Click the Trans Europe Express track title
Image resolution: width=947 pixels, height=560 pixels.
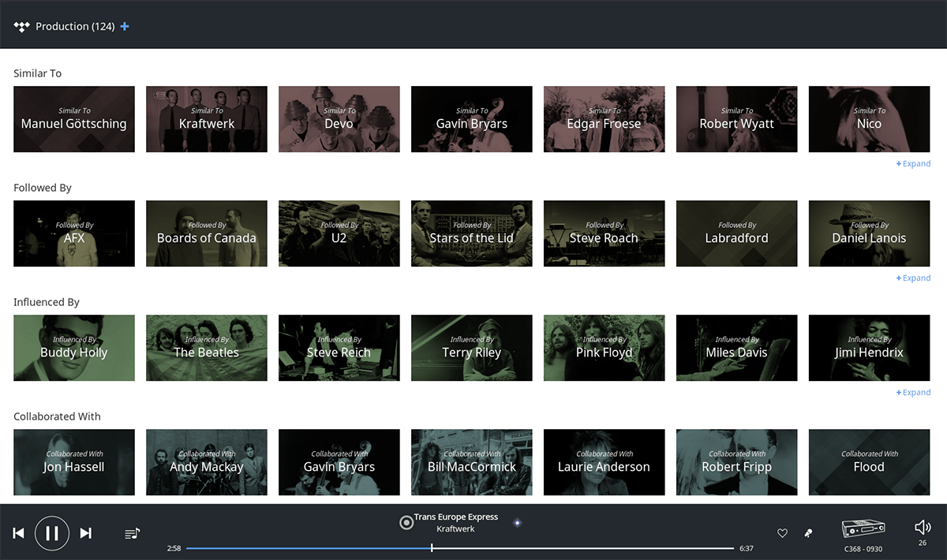tap(456, 517)
